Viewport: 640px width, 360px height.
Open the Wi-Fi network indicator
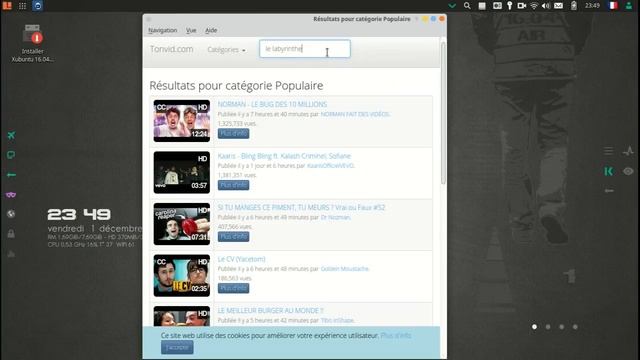pyautogui.click(x=534, y=6)
